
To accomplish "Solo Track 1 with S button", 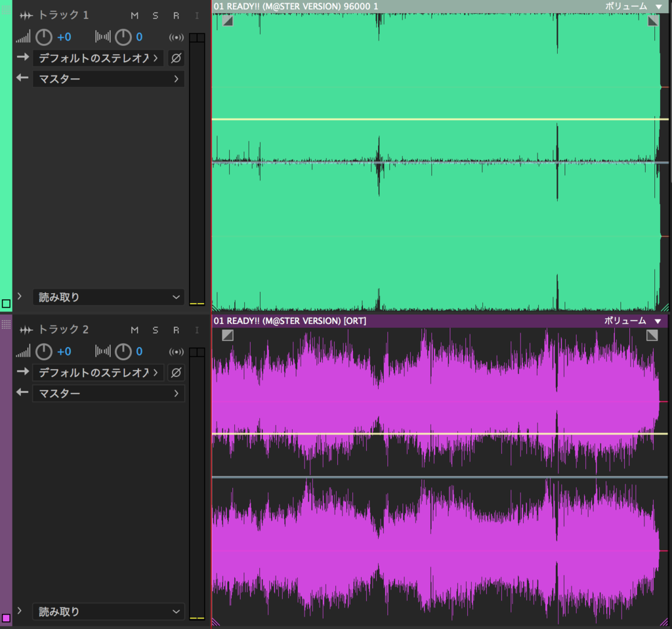I will 155,16.
